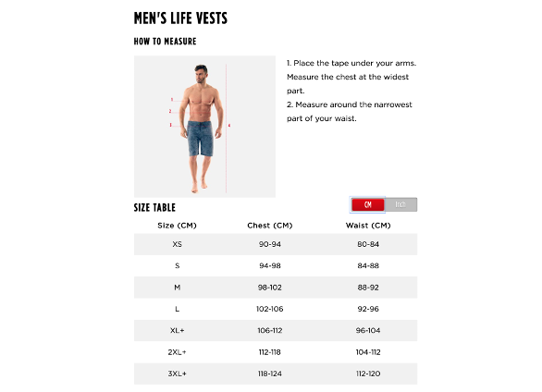Click the Men's Life Vests heading
The image size is (542, 392).
pos(180,18)
